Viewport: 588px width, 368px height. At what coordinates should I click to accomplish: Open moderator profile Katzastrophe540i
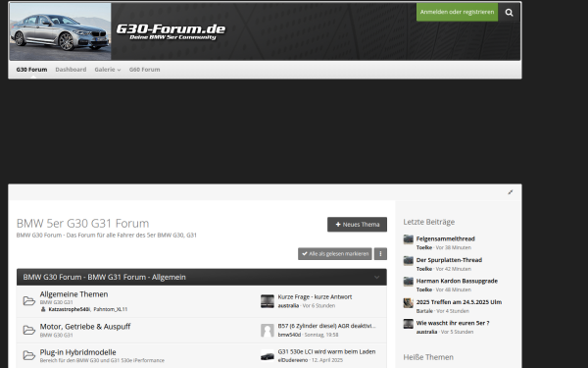[70, 309]
